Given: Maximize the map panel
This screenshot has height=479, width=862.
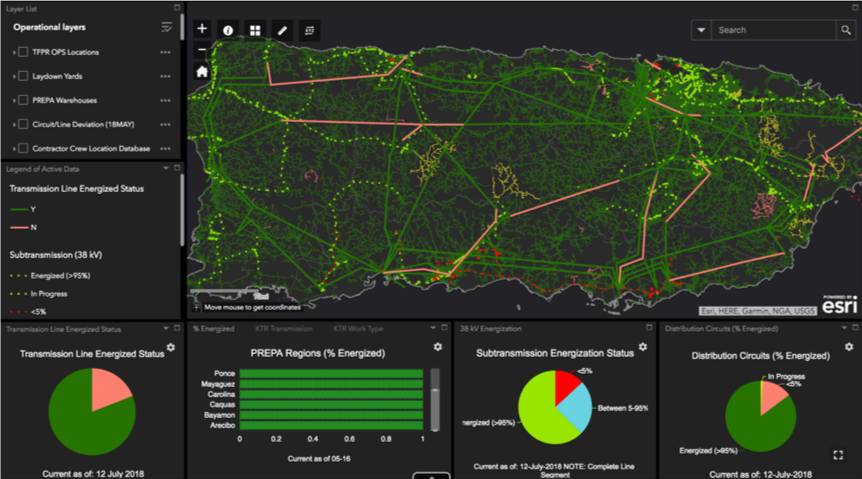Looking at the screenshot, I should (855, 8).
